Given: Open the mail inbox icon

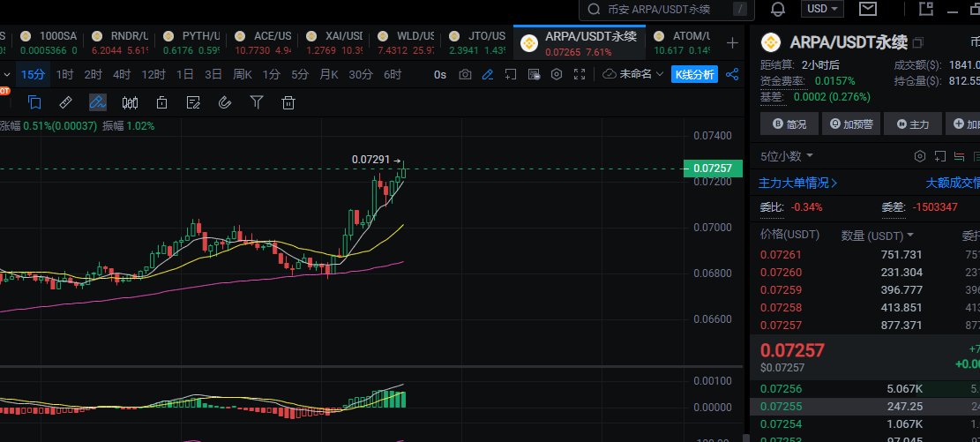Looking at the screenshot, I should [x=867, y=9].
